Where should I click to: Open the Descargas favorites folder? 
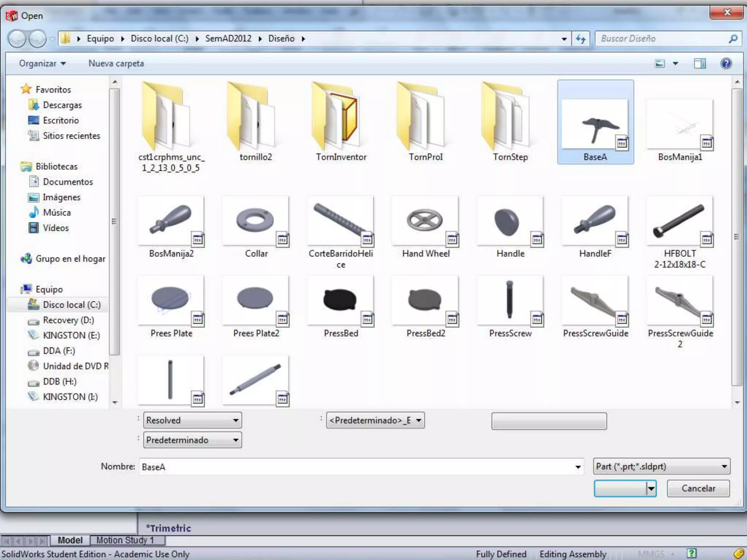tap(62, 105)
